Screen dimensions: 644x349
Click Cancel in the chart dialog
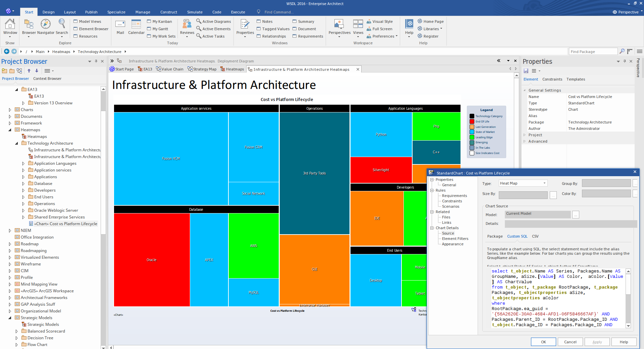pos(570,342)
